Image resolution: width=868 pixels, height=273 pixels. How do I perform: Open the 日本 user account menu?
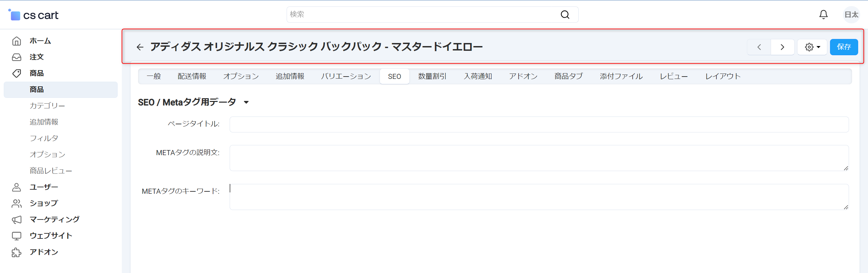pos(851,15)
